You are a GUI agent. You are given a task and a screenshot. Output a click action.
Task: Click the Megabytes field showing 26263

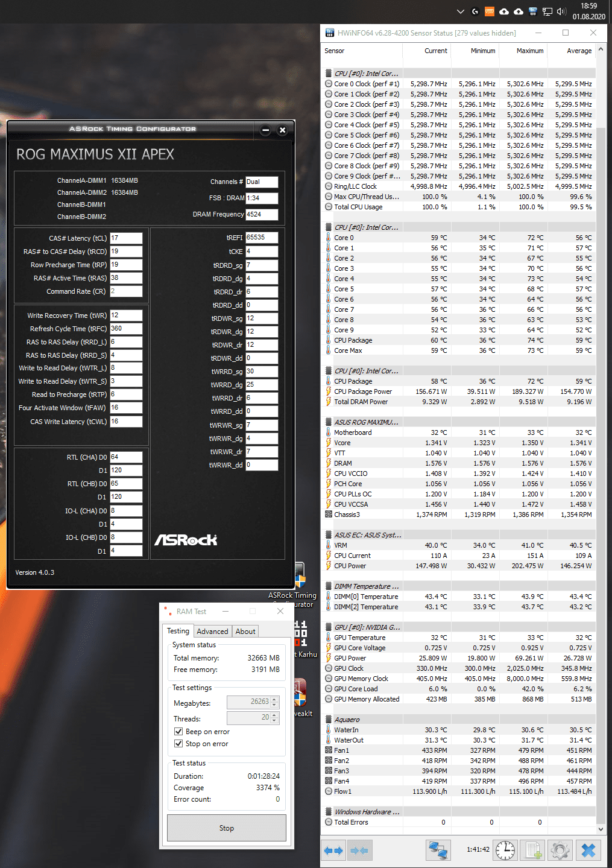[249, 702]
